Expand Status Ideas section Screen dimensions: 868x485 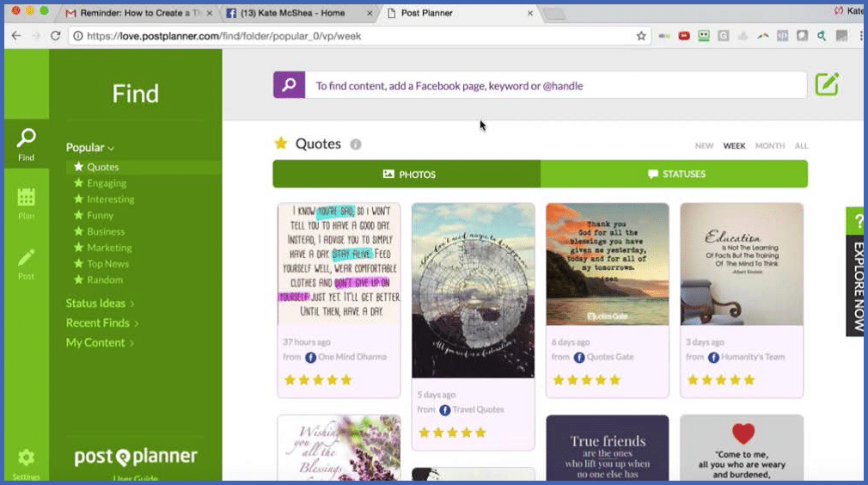tap(101, 304)
